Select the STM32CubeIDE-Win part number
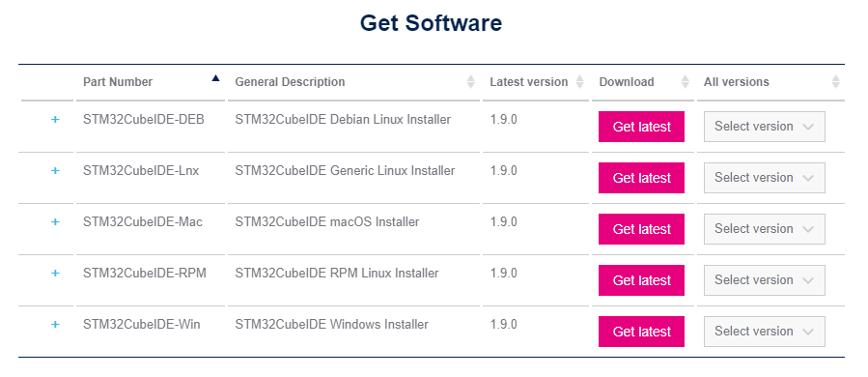 [x=142, y=325]
